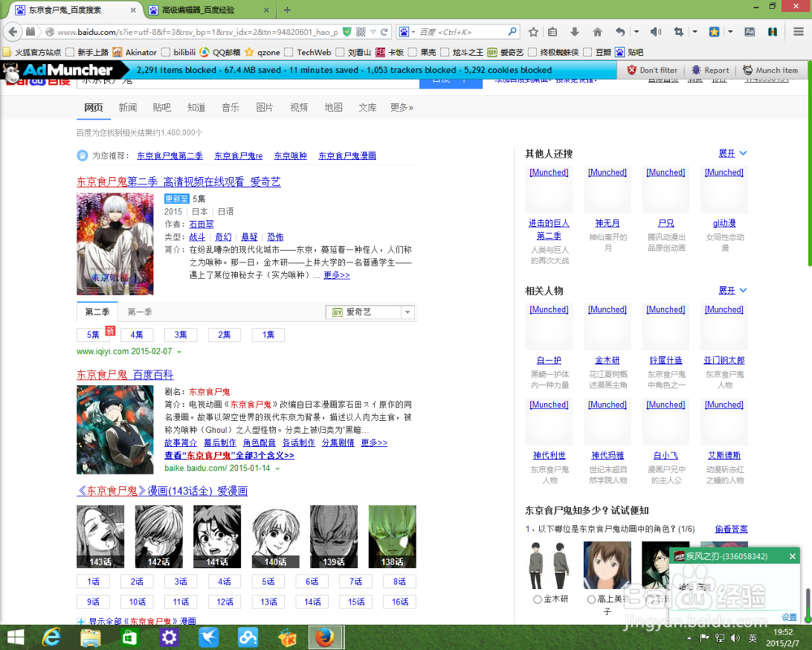Open the bookmarks list clipboard icon

552,32
